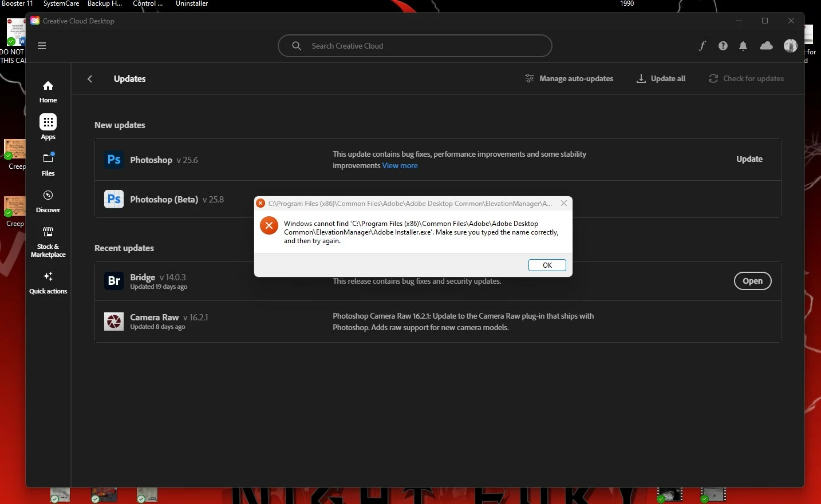This screenshot has height=504, width=821.
Task: Click the Creative Cloud logo in the title bar
Action: (35, 21)
